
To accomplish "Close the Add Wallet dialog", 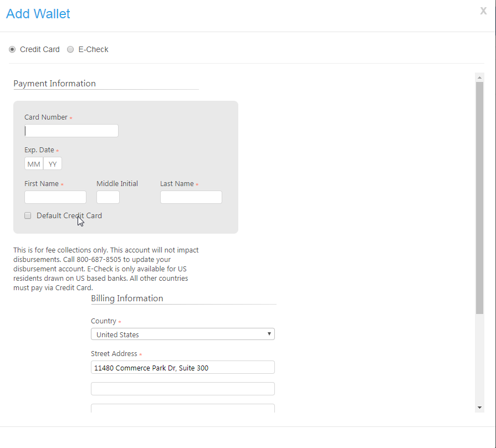I will click(x=483, y=11).
